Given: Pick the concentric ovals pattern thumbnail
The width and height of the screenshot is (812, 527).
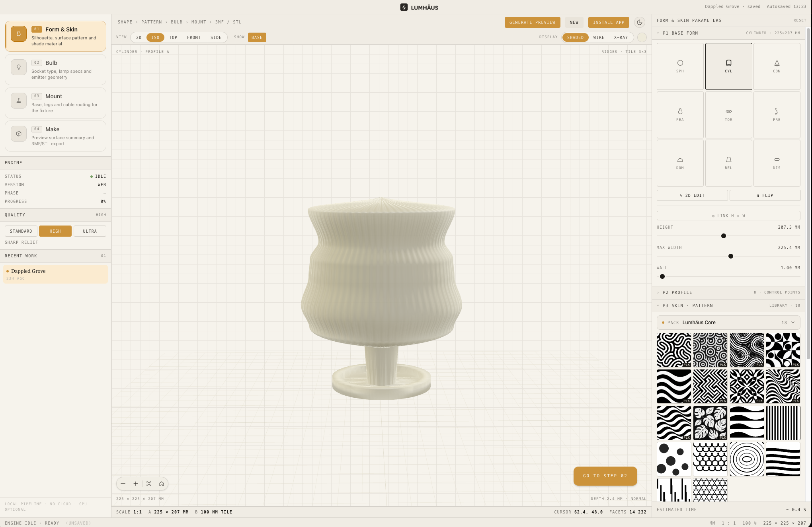Looking at the screenshot, I should [x=747, y=459].
